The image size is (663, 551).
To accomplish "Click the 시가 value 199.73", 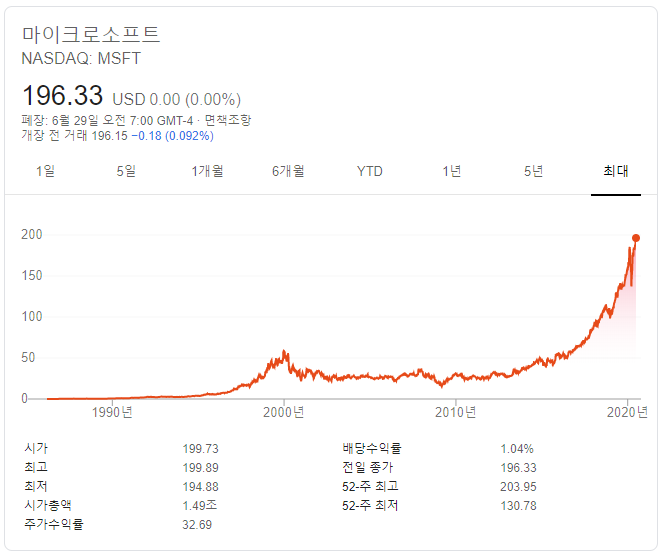I will click(200, 449).
